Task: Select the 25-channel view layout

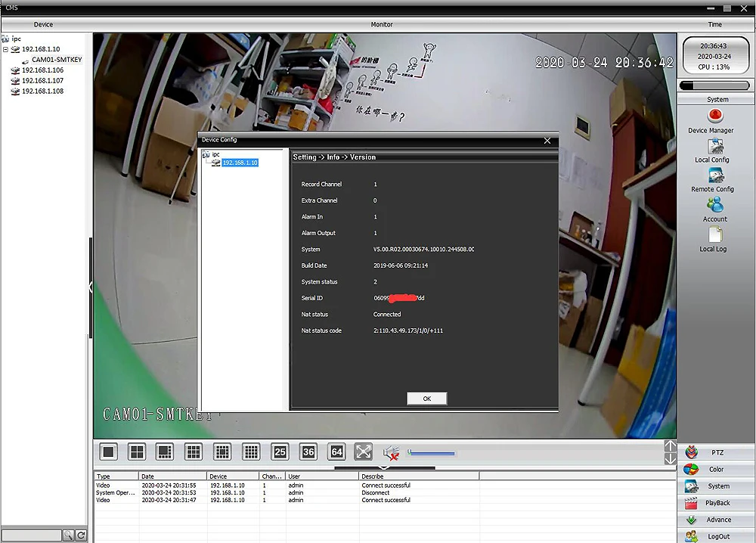Action: pos(280,451)
